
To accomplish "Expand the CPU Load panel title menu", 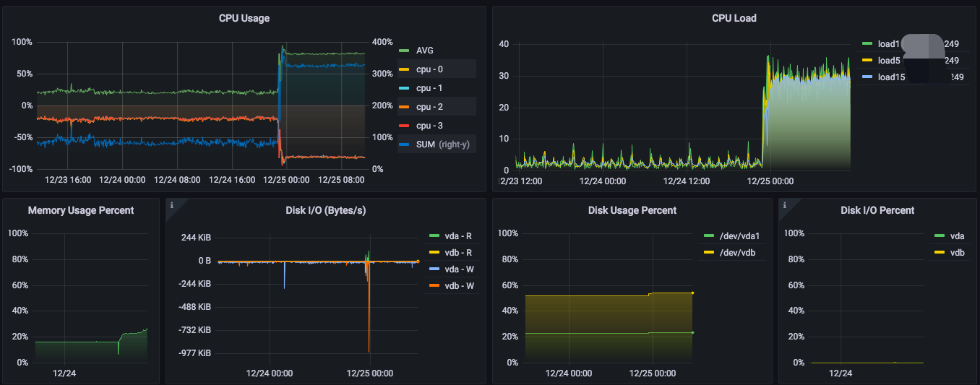I will coord(734,18).
